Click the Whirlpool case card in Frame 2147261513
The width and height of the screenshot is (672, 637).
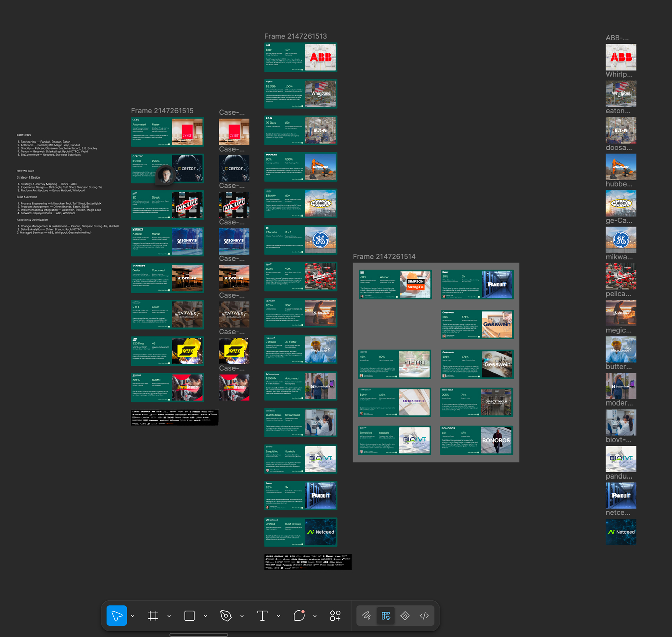click(300, 94)
